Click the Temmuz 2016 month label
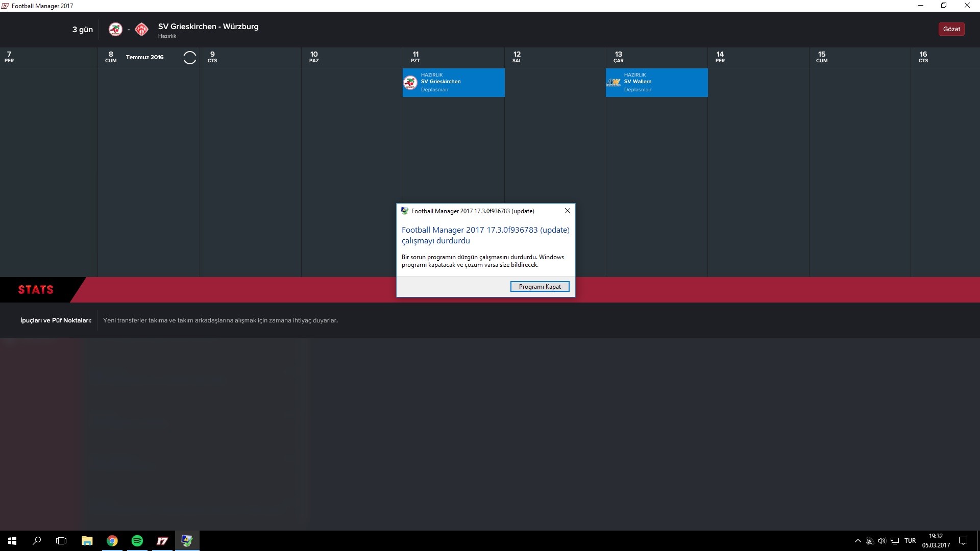Screen dimensions: 980x551 (x=145, y=57)
